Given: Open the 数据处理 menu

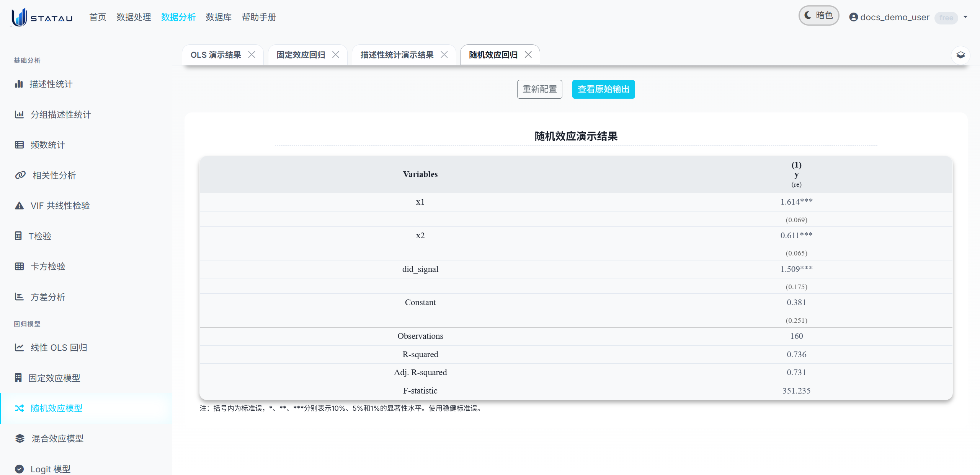Looking at the screenshot, I should click(x=134, y=17).
